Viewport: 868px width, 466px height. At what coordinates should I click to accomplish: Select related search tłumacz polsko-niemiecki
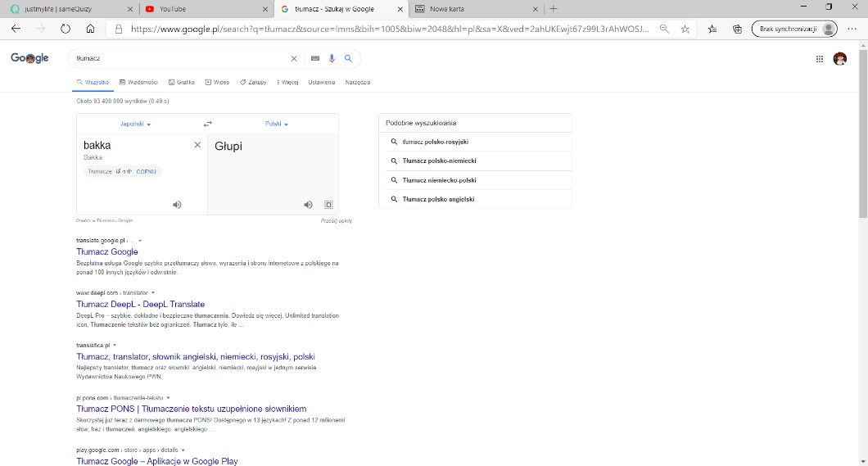tap(439, 161)
